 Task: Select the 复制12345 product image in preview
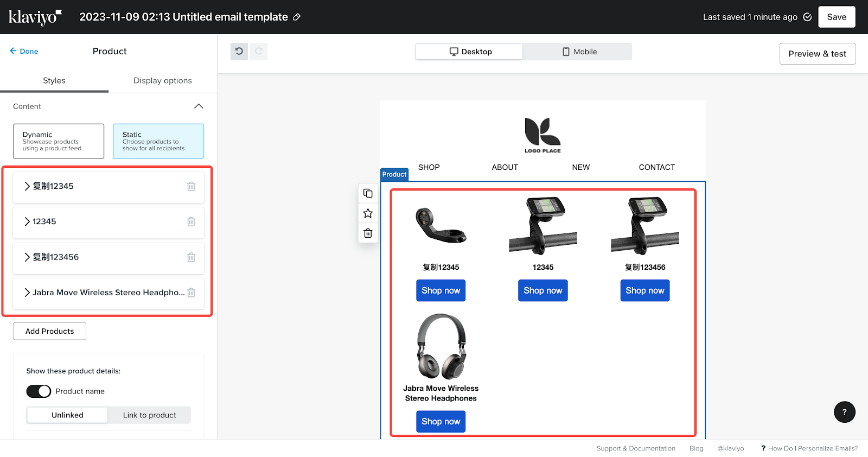[x=441, y=226]
